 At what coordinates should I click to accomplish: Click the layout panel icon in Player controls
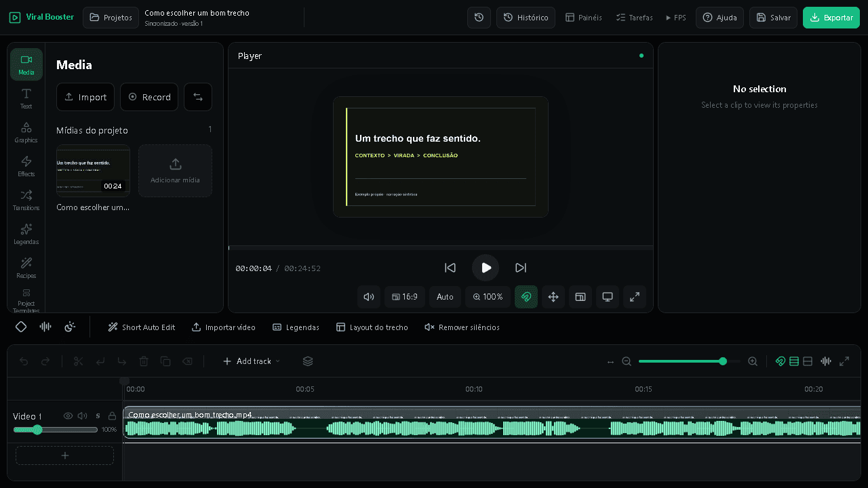(580, 297)
